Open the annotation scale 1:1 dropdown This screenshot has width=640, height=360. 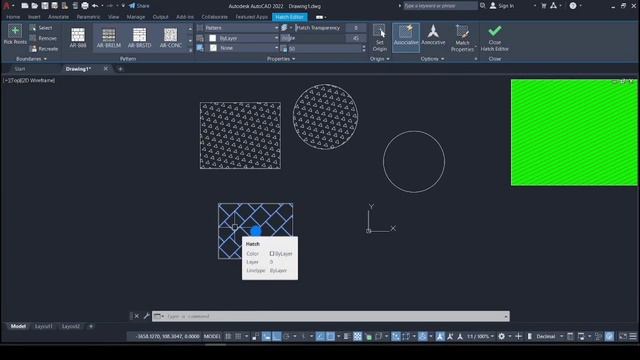click(x=480, y=336)
